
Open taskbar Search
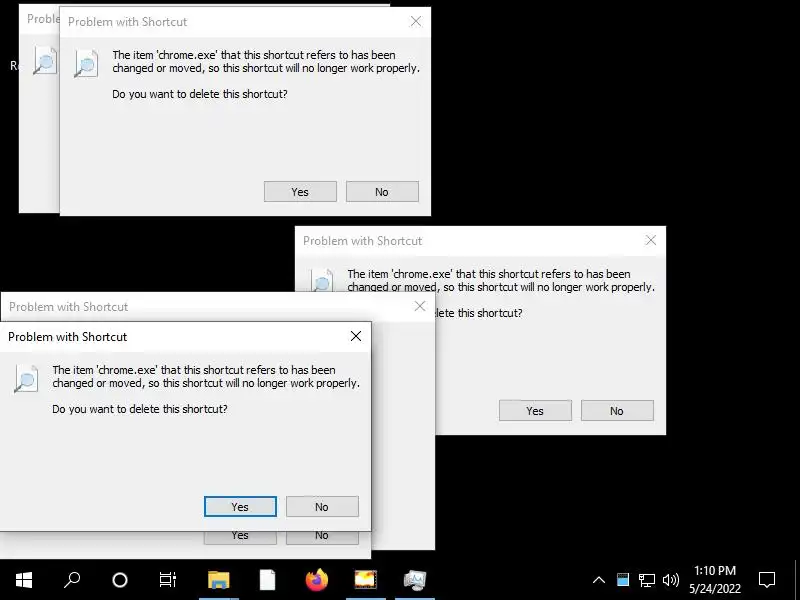tap(72, 580)
